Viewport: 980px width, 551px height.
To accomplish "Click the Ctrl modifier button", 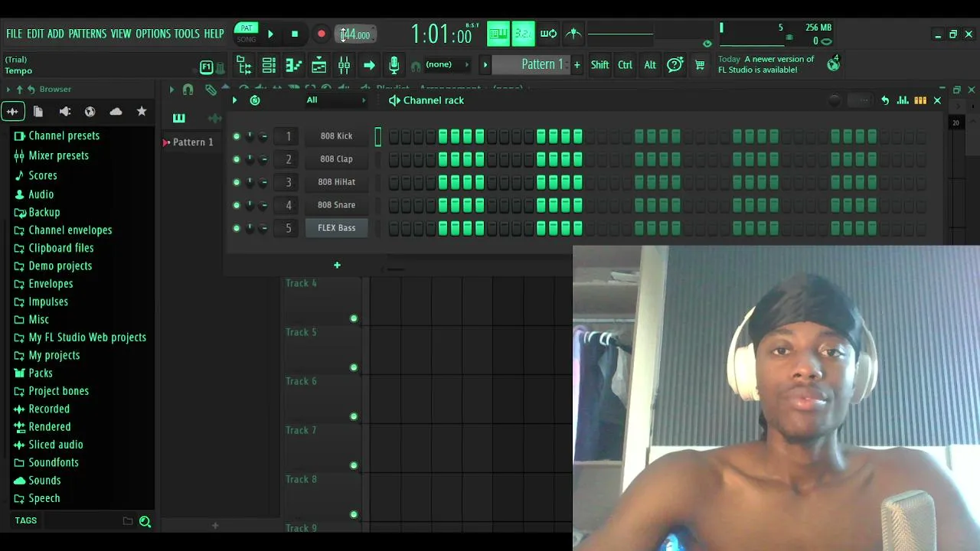I will (625, 65).
